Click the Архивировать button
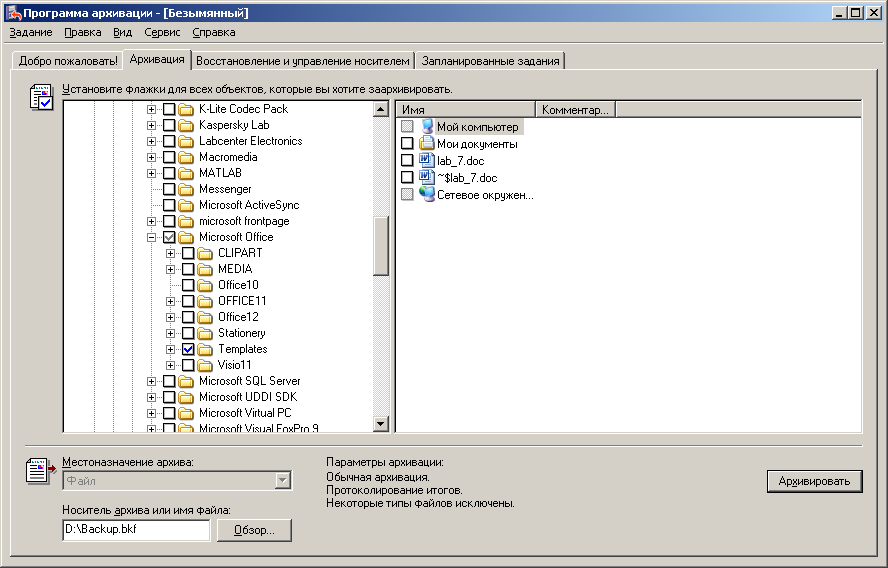This screenshot has width=888, height=568. pos(814,481)
